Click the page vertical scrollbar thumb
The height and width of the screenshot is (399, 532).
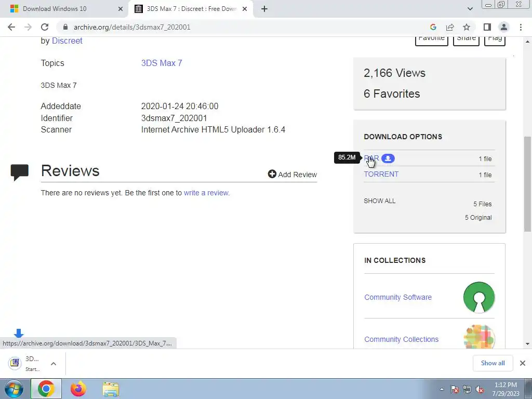pos(527,184)
